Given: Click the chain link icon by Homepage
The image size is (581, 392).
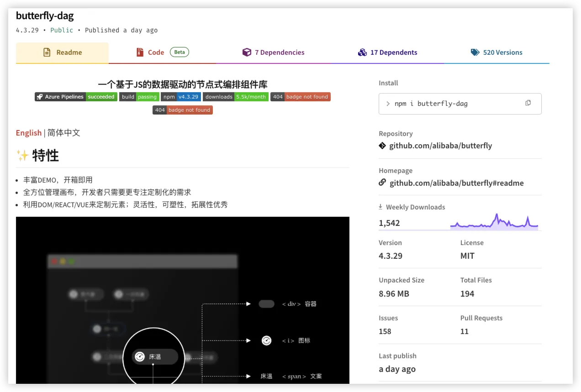Looking at the screenshot, I should [382, 183].
